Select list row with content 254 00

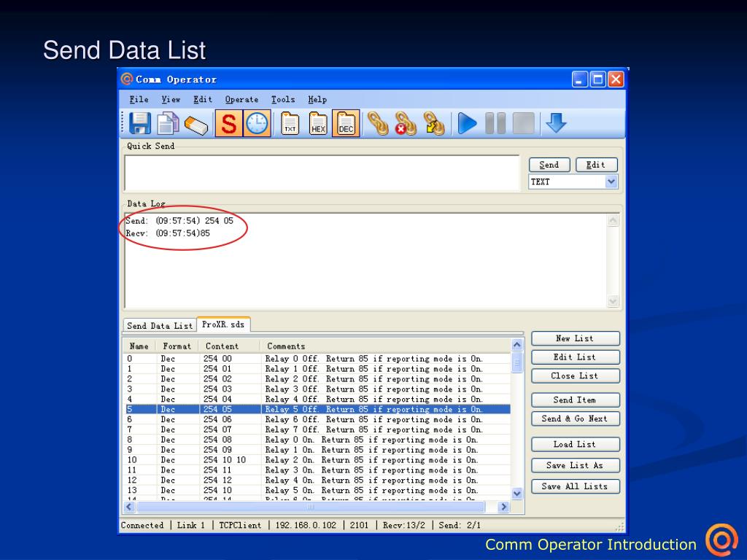tap(317, 359)
